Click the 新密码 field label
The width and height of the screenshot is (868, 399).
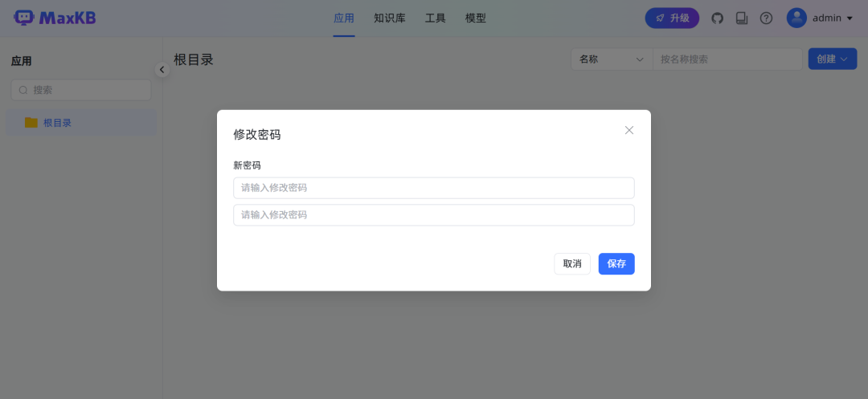247,165
